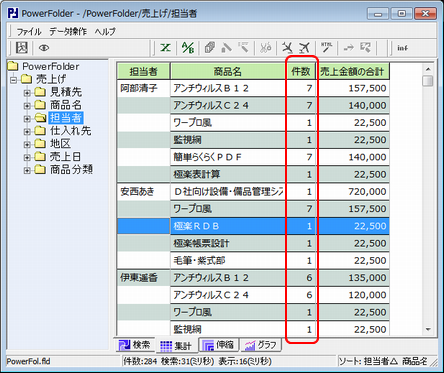Screen dimensions: 444x373
Task: Select the 極楽帳票設計 cell
Action: 228,243
